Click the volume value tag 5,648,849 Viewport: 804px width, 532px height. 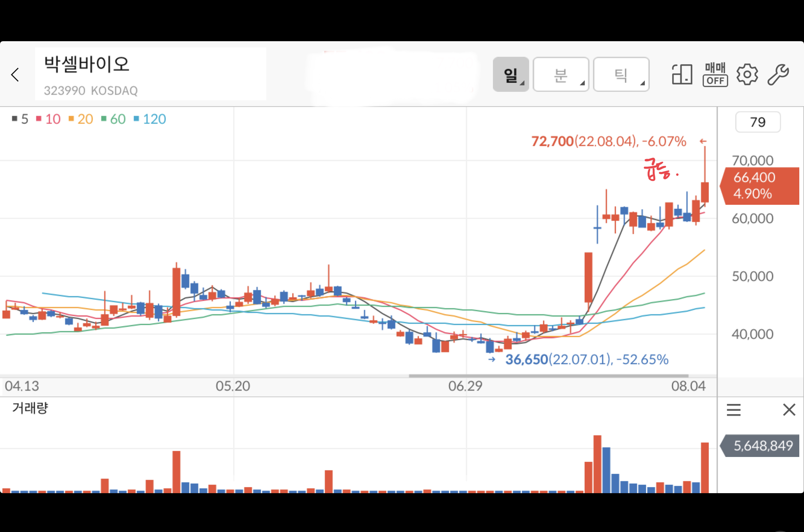[759, 445]
